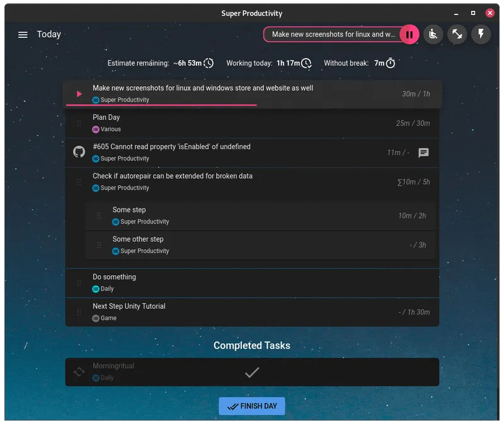
Task: Select the Plan Day task title
Action: [106, 117]
